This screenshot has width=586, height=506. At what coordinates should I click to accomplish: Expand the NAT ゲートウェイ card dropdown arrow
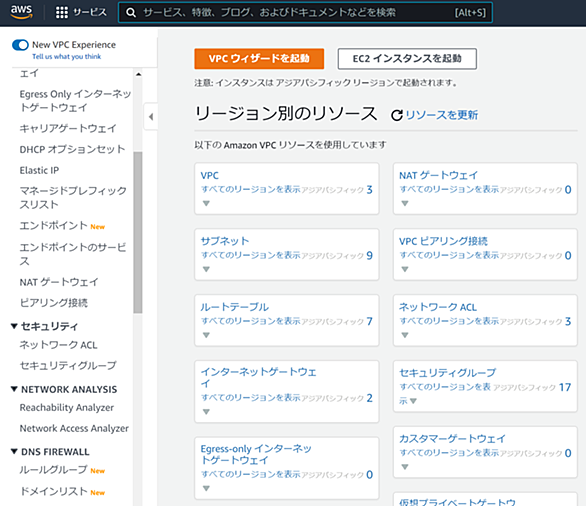[x=404, y=203]
